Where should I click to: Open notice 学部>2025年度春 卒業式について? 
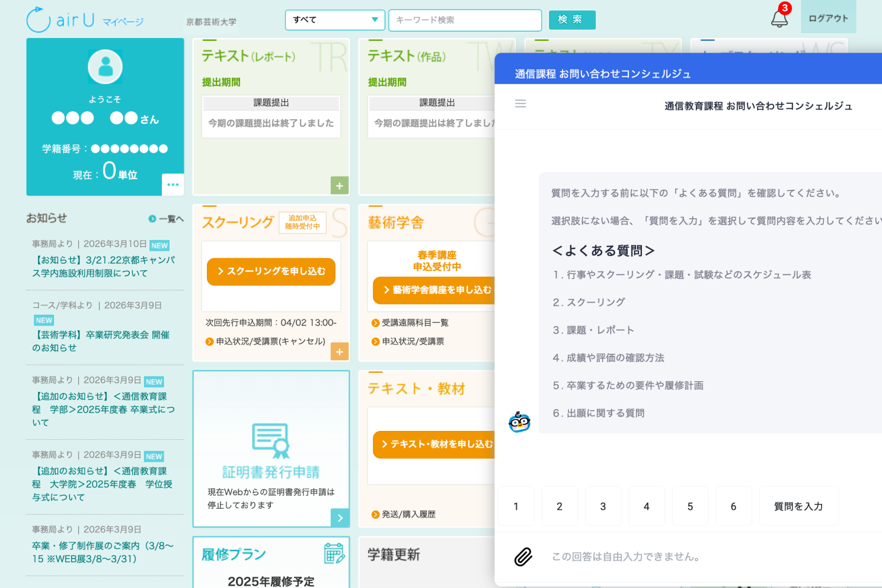[x=104, y=410]
